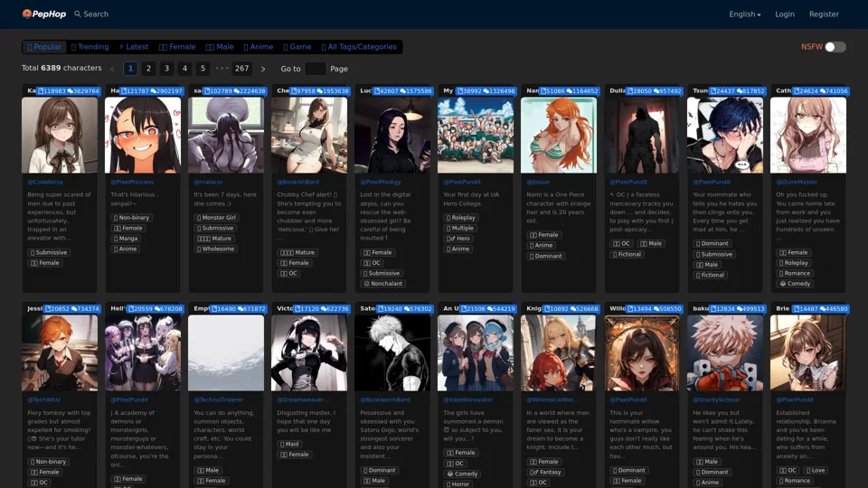Select the Male category tab
The height and width of the screenshot is (488, 868).
[220, 47]
